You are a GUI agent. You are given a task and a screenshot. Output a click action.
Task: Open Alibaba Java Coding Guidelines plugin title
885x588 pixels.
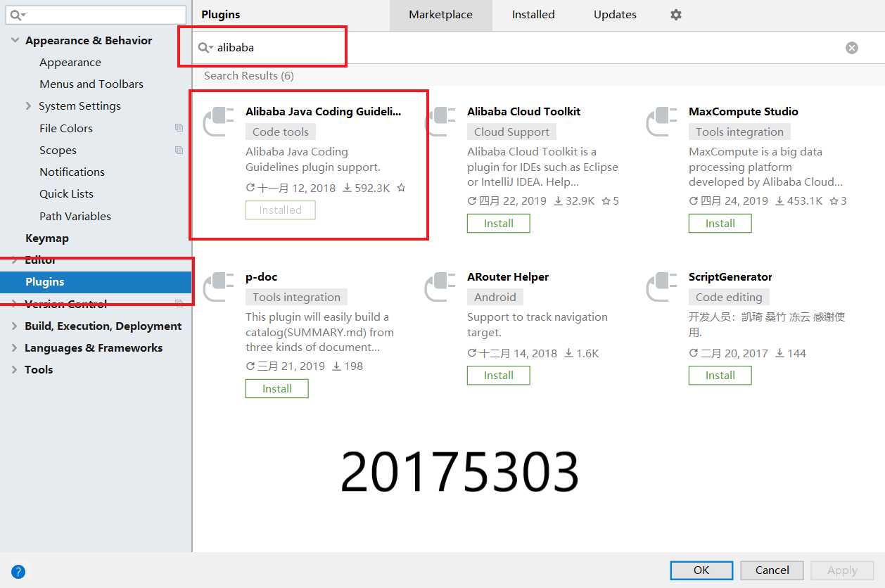(x=324, y=112)
